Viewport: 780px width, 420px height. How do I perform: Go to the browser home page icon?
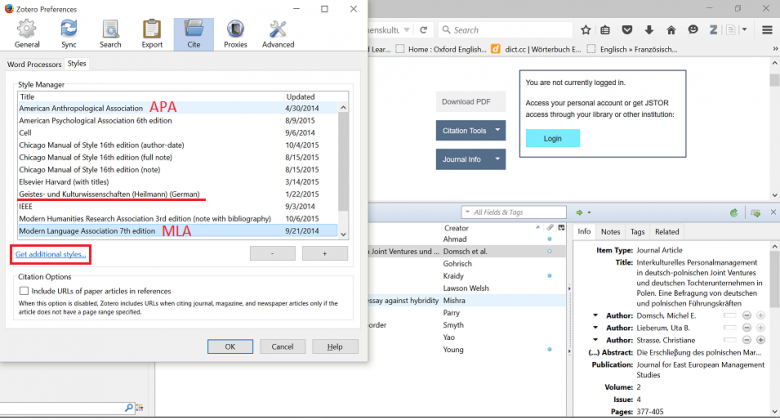(x=671, y=30)
